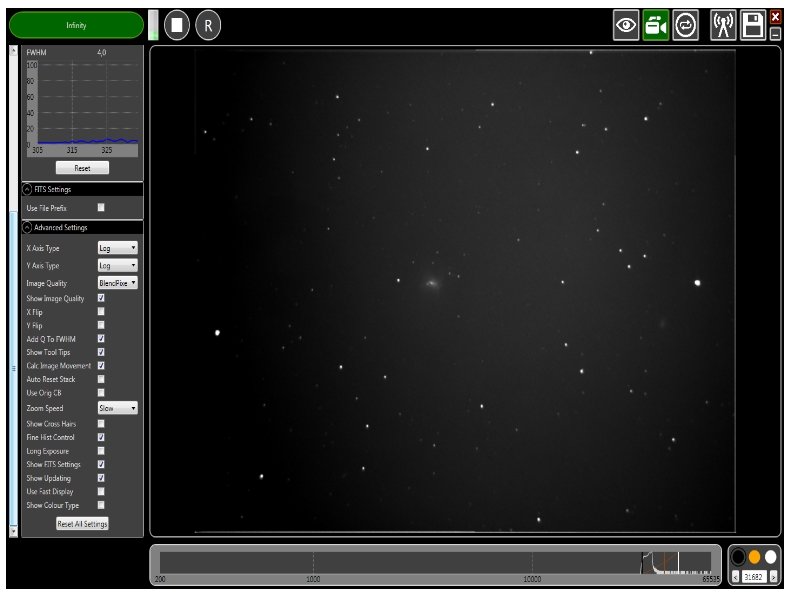800x600 pixels.
Task: Enable Auto Reset Stack checkbox
Action: 101,379
